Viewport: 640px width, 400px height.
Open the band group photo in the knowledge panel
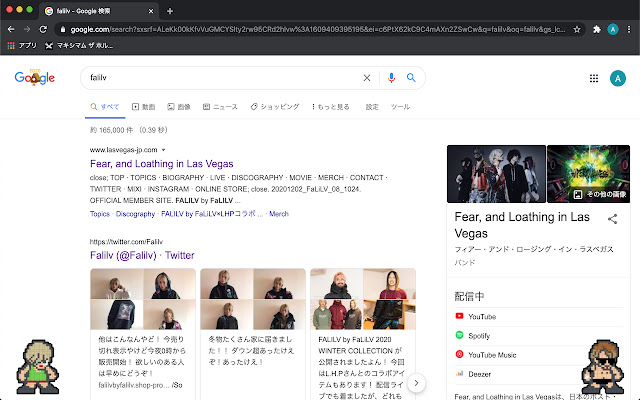pyautogui.click(x=496, y=174)
